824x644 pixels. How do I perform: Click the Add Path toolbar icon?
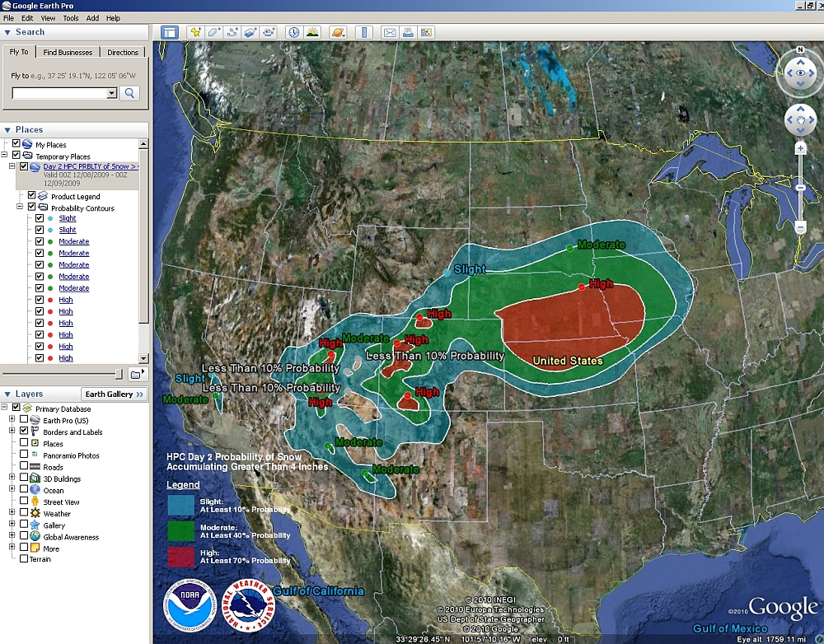(232, 33)
